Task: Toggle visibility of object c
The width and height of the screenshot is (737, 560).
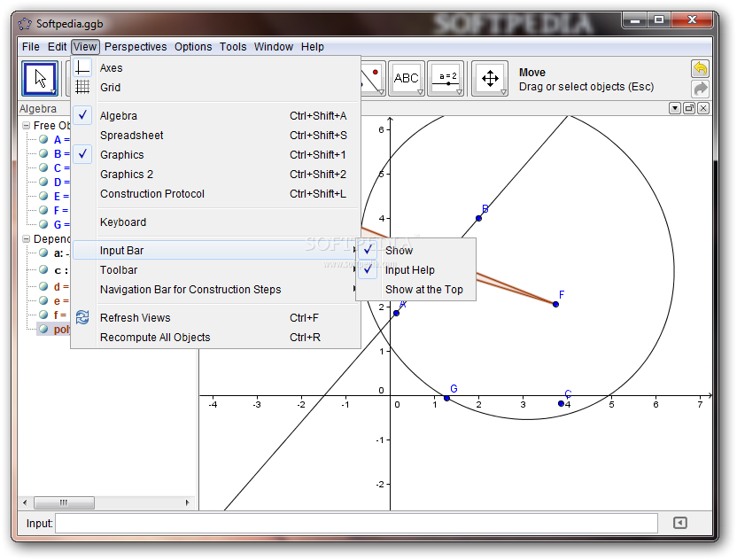Action: [x=43, y=269]
